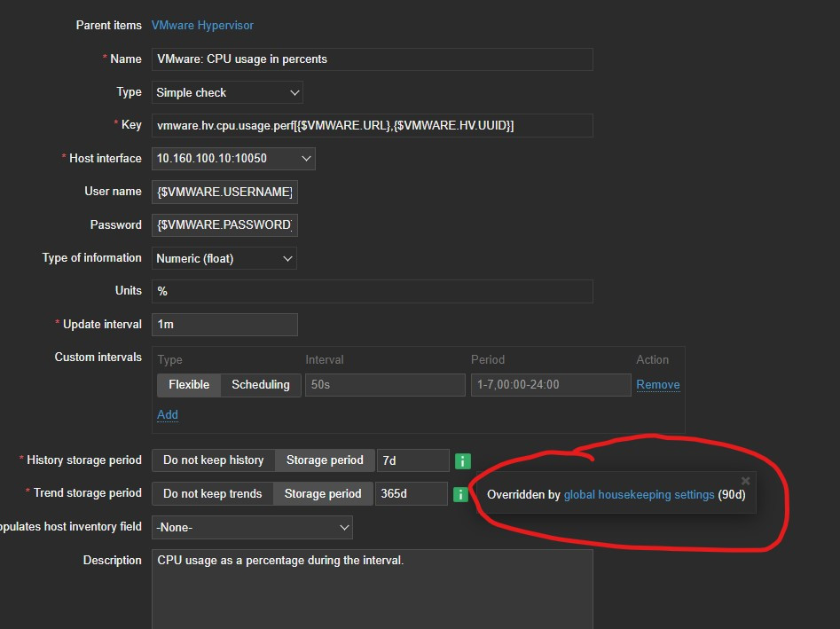Open the Type of information dropdown

tap(224, 258)
